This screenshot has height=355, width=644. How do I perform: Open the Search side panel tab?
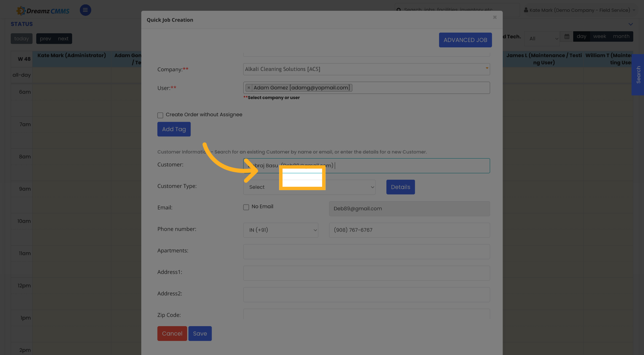click(638, 75)
